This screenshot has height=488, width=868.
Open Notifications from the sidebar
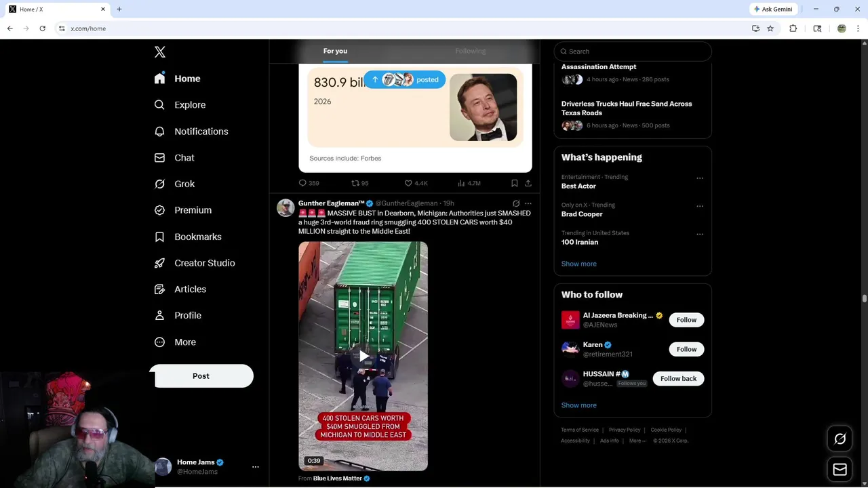191,131
